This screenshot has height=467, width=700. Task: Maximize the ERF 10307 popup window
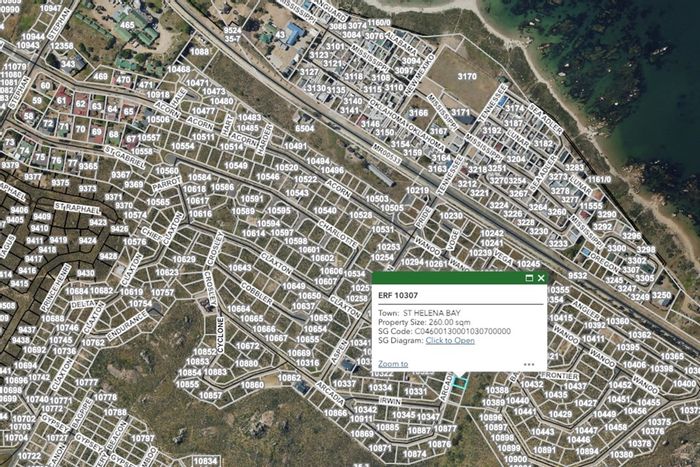[x=529, y=278]
